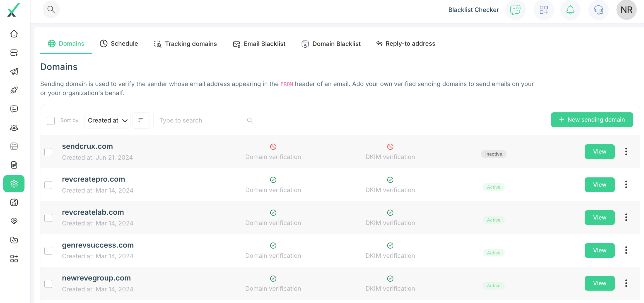
Task: Open the Home icon in the sidebar
Action: pos(14,34)
